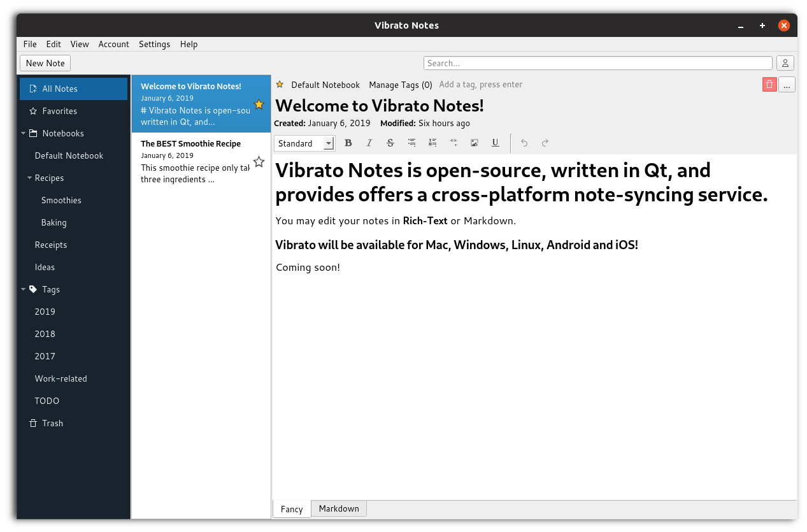Star the BEST Smoothie Recipe note
Viewport: 807px width, 532px height.
coord(259,162)
